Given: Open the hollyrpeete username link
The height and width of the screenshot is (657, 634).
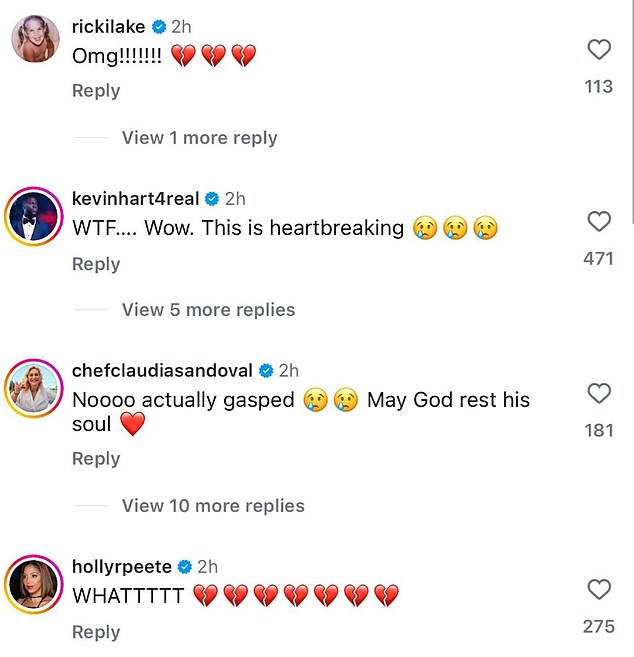Looking at the screenshot, I should click(x=122, y=567).
